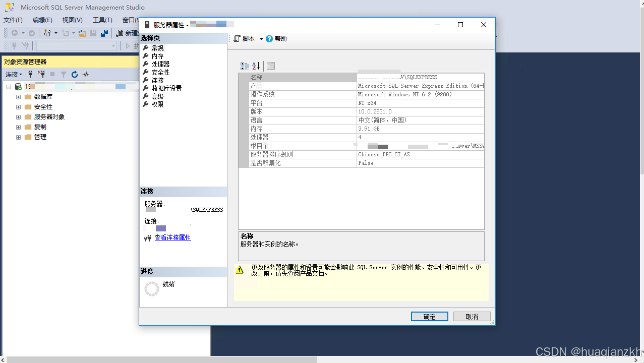The width and height of the screenshot is (644, 363).
Task: Click the Script (脚本) toolbar icon
Action: pos(238,39)
